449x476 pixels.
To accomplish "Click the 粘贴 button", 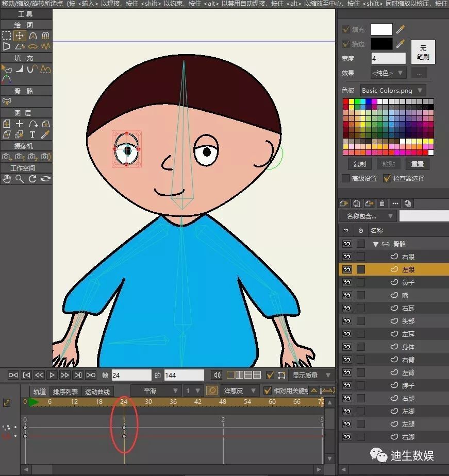I will (389, 164).
